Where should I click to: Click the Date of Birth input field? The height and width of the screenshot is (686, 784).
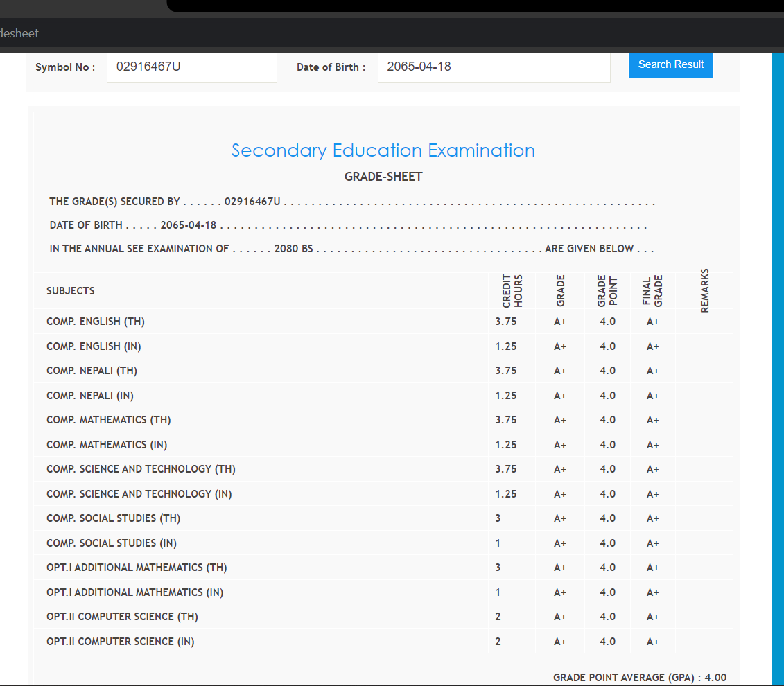[494, 67]
